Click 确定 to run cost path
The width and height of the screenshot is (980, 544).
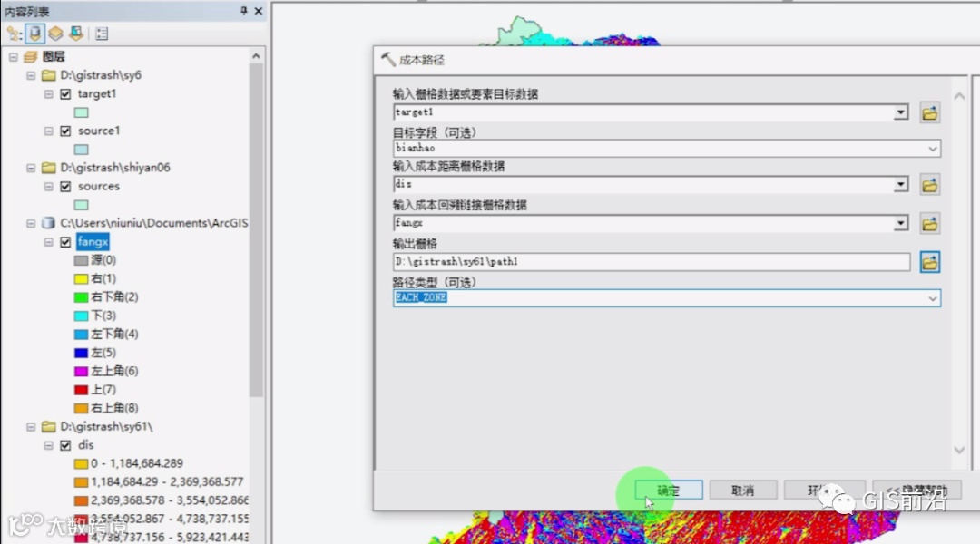[x=669, y=491]
